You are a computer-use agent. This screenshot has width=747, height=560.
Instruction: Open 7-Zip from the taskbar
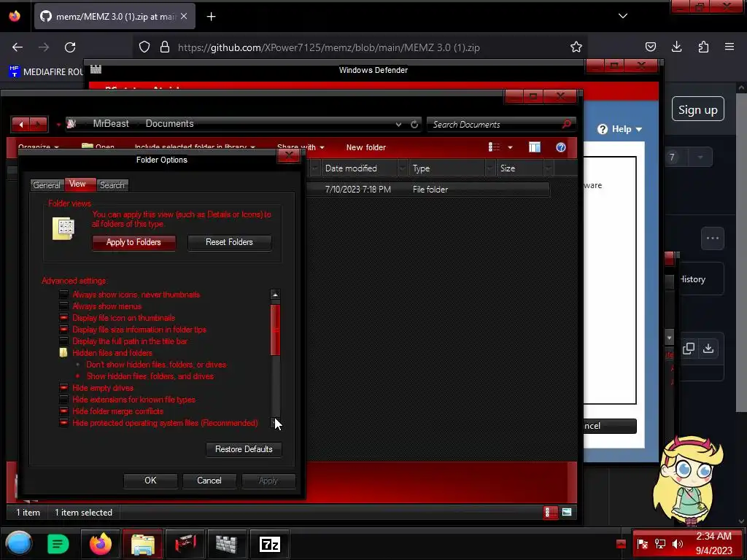[270, 544]
